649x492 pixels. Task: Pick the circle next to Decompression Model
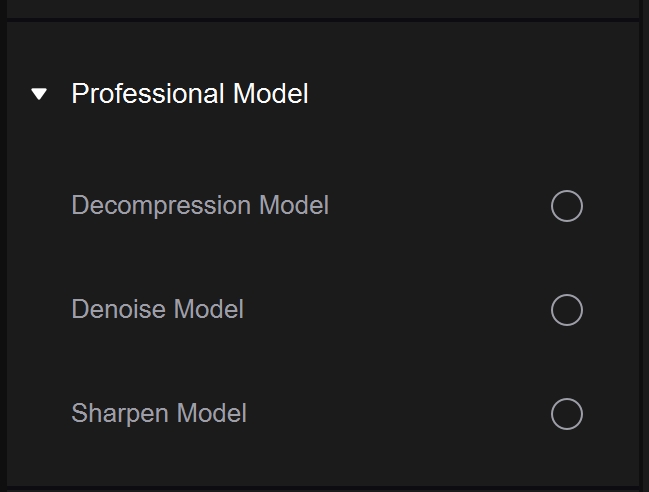[x=566, y=206]
